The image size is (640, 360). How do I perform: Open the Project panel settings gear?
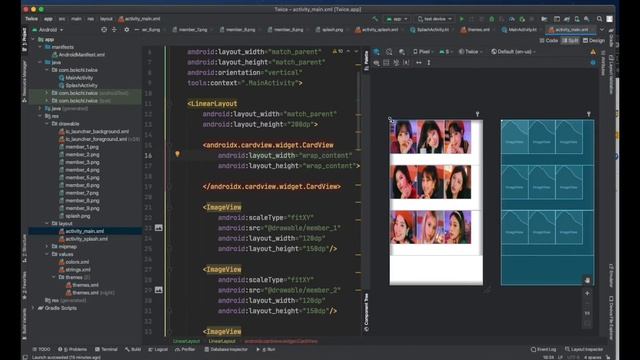point(127,29)
